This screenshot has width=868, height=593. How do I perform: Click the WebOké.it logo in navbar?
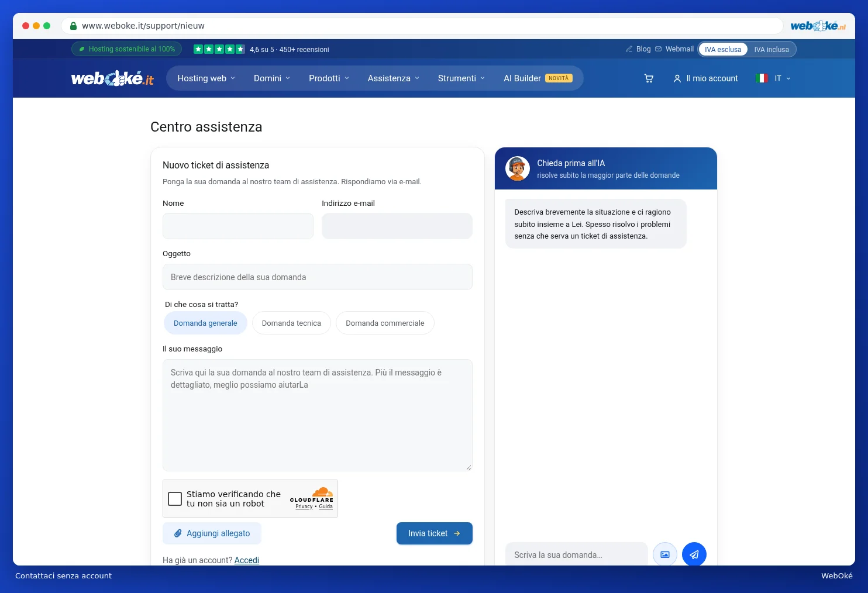click(112, 78)
